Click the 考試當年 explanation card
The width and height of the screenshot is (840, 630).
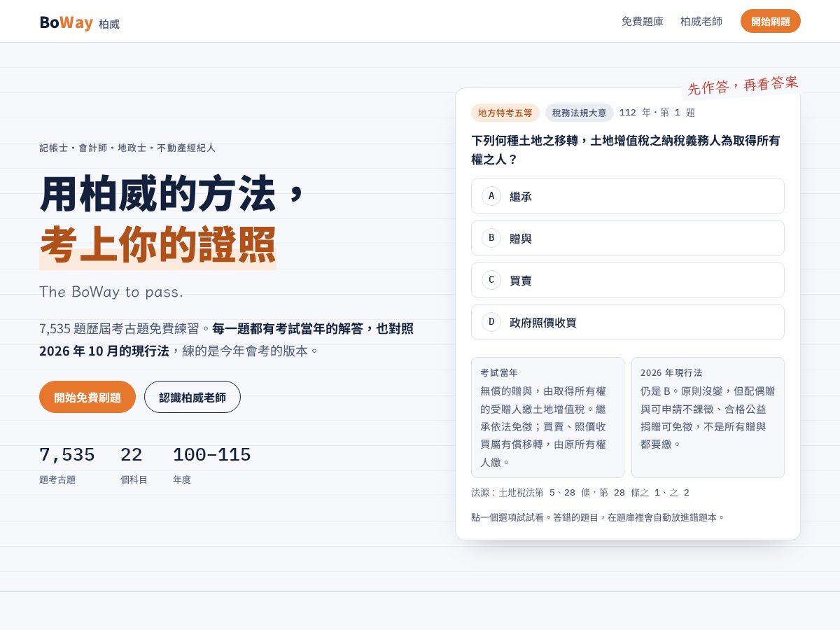click(547, 417)
